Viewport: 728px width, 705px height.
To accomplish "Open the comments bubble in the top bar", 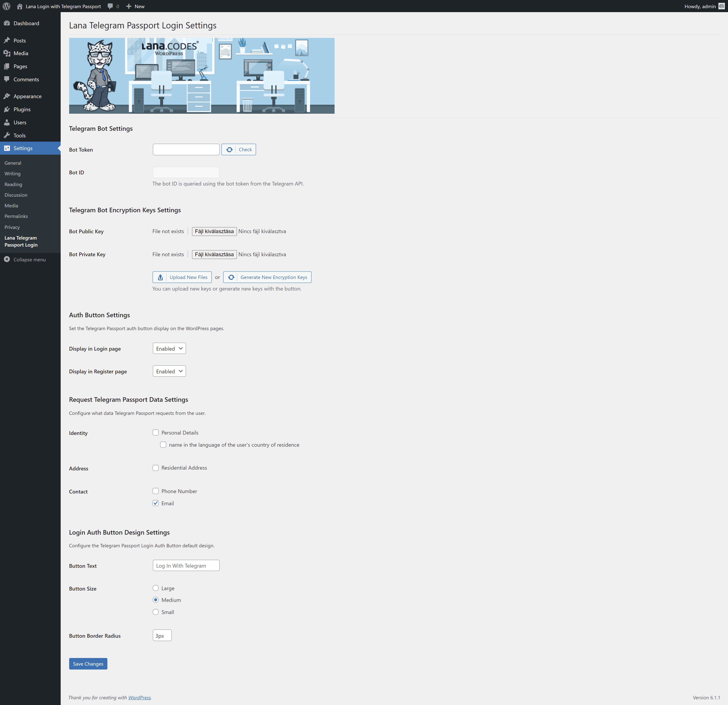I will click(x=110, y=6).
